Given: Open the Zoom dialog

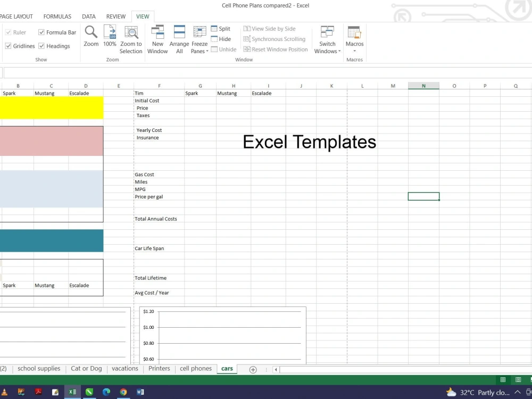Looking at the screenshot, I should (x=90, y=37).
